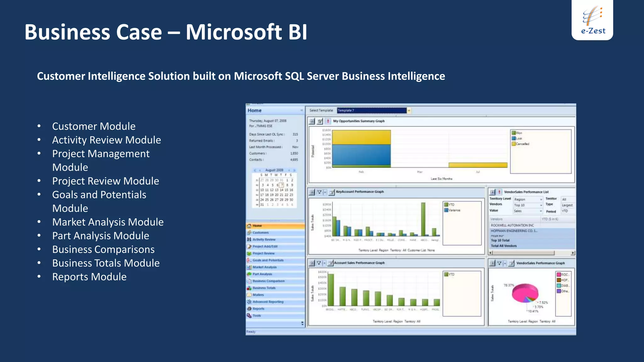The width and height of the screenshot is (644, 362).
Task: Click Home icon in navigation pane
Action: (249, 226)
